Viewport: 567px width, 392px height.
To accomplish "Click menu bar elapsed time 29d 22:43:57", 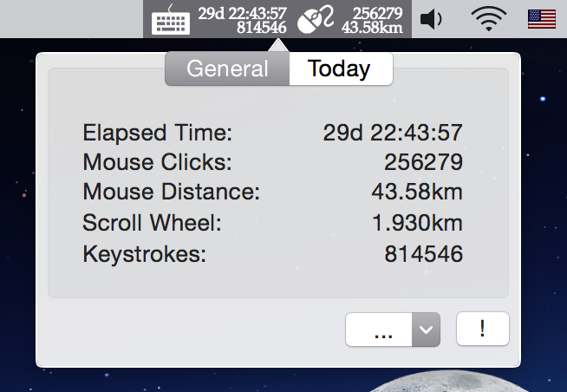I will tap(242, 12).
